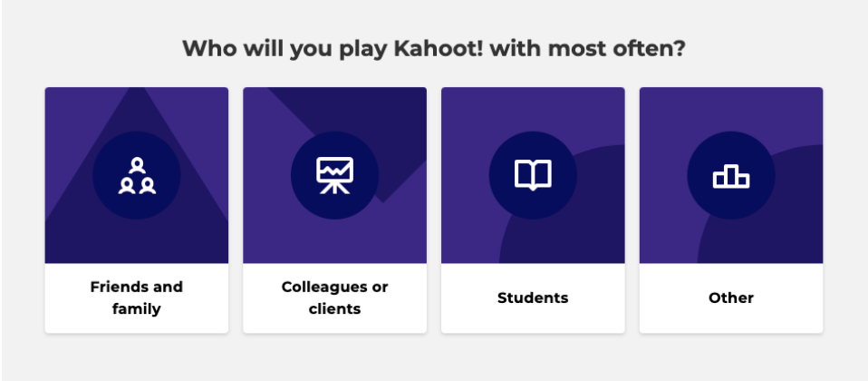Image resolution: width=868 pixels, height=381 pixels.
Task: Select the "Colleagues or clients" label
Action: (x=335, y=298)
